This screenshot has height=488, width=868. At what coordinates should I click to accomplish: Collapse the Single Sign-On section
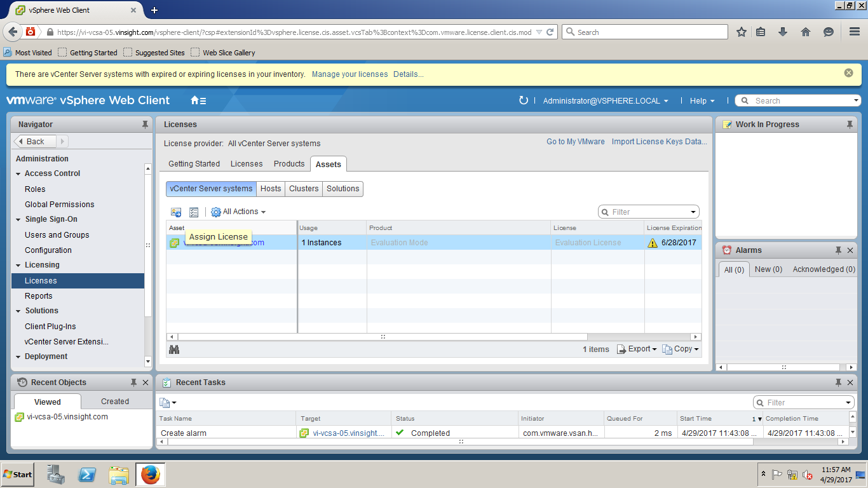pyautogui.click(x=18, y=219)
